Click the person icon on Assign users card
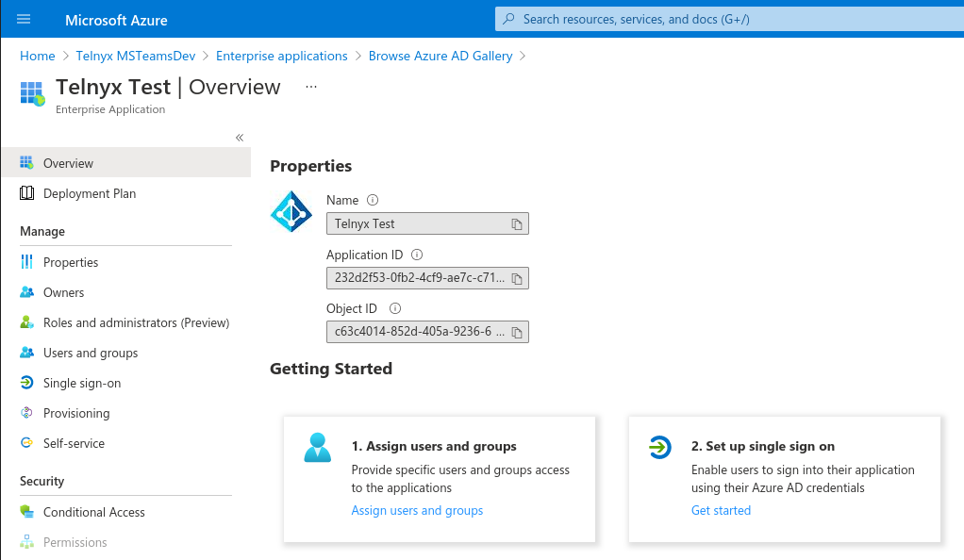This screenshot has width=964, height=560. (318, 448)
